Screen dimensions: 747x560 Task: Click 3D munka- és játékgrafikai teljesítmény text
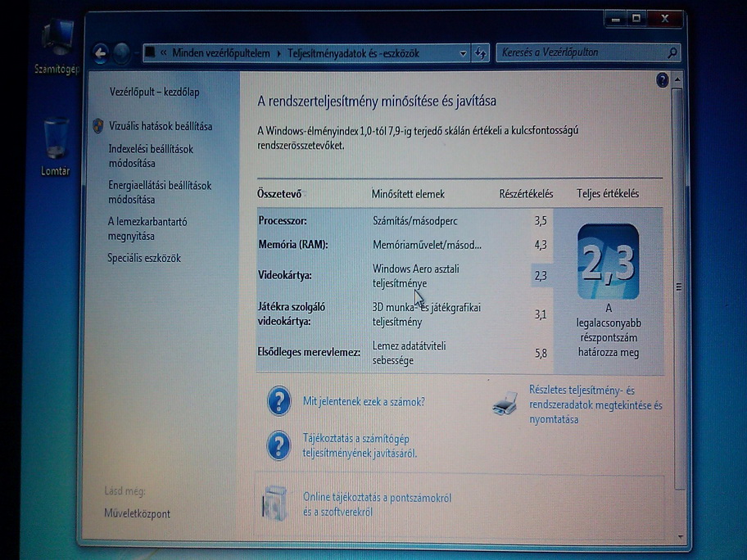[x=427, y=314]
